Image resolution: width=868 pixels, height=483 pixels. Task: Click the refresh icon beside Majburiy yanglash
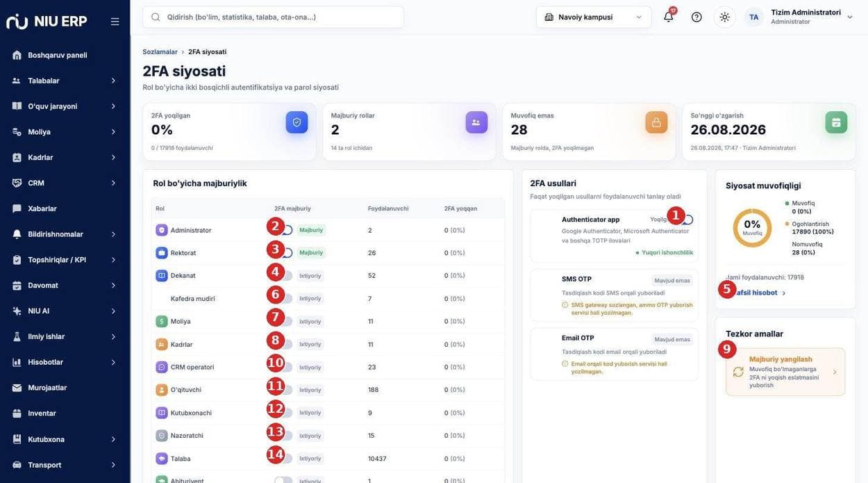tap(738, 372)
